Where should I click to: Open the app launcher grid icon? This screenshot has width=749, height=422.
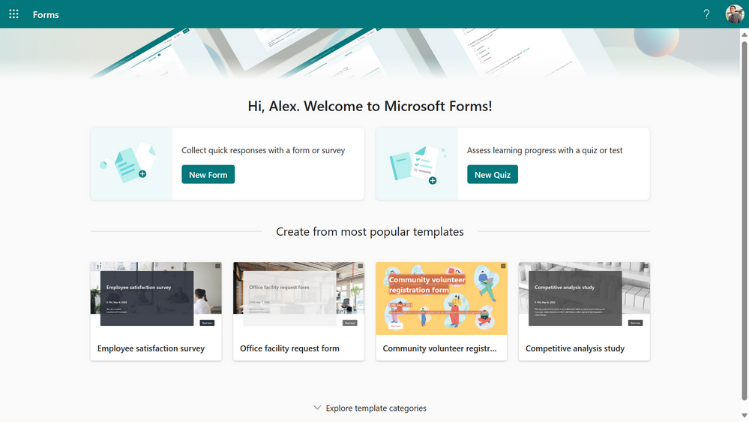[14, 14]
